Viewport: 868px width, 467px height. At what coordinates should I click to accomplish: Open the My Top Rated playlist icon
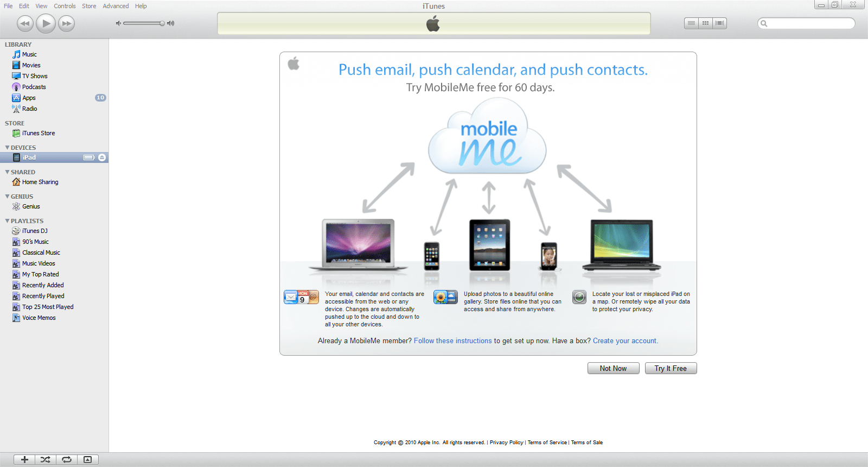click(16, 274)
